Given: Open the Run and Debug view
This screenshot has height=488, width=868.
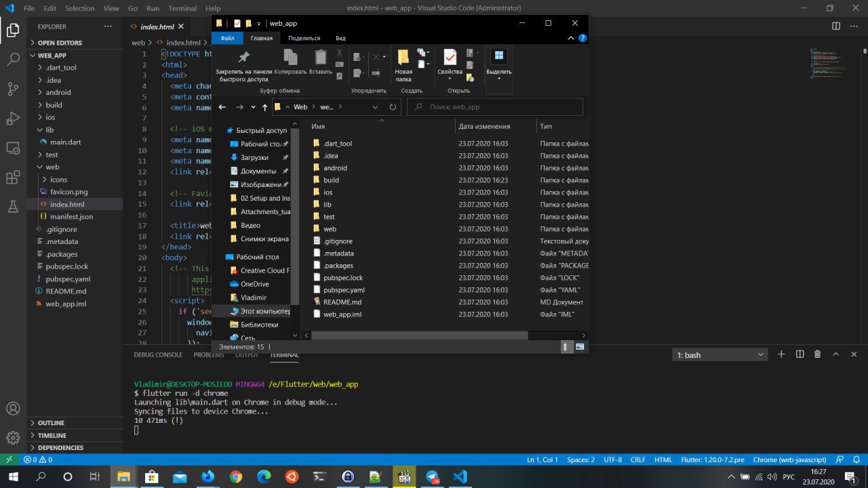Looking at the screenshot, I should (13, 119).
